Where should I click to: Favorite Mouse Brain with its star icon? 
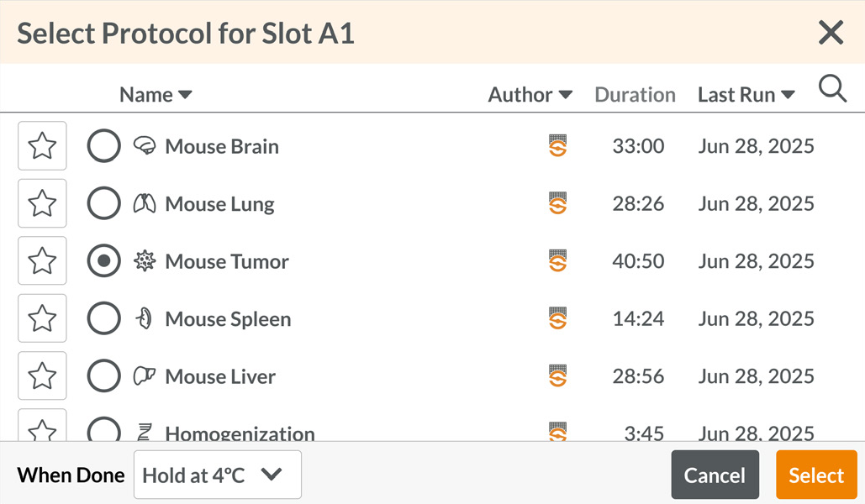43,145
